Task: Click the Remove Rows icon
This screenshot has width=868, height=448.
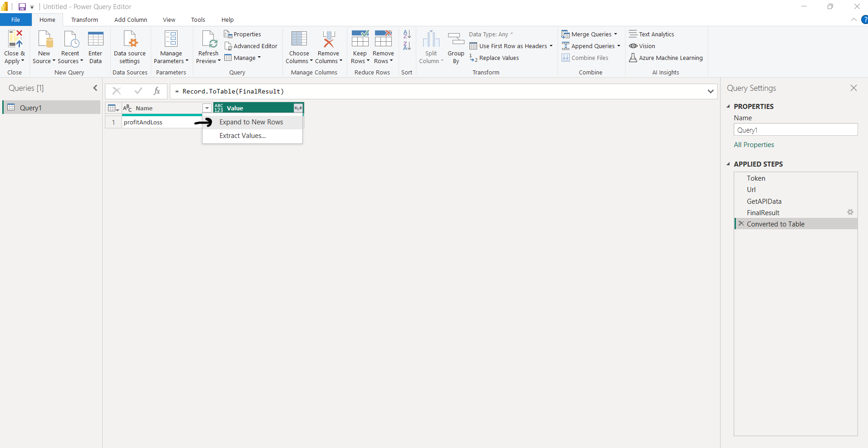Action: pyautogui.click(x=383, y=39)
